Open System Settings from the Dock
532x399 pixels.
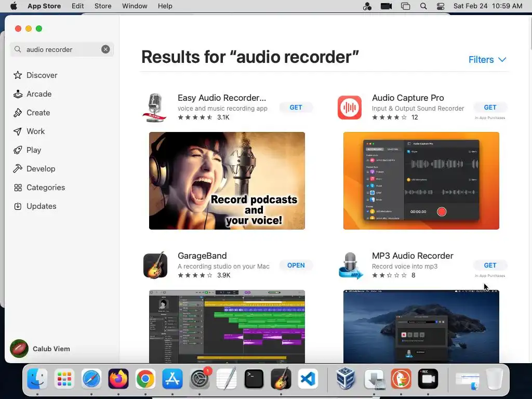click(x=199, y=379)
